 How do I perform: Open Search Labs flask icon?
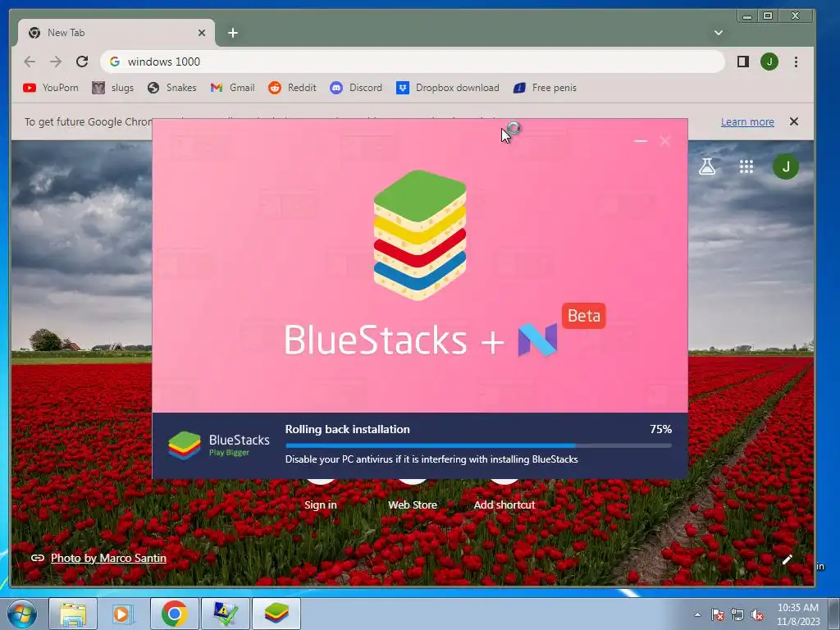tap(707, 167)
